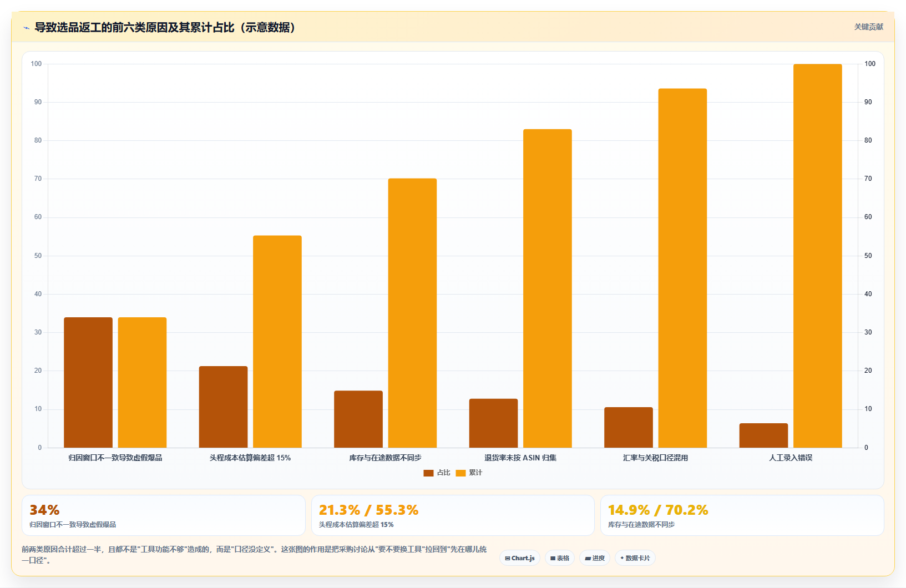906x588 pixels.
Task: Click the 累计 bar for 库存与在途数据不同步
Action: pyautogui.click(x=412, y=313)
